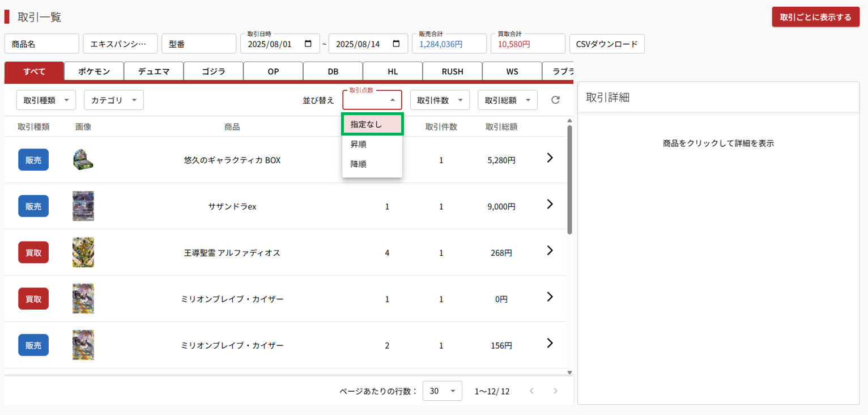
Task: Select 指定なし in the sort menu
Action: coord(372,124)
